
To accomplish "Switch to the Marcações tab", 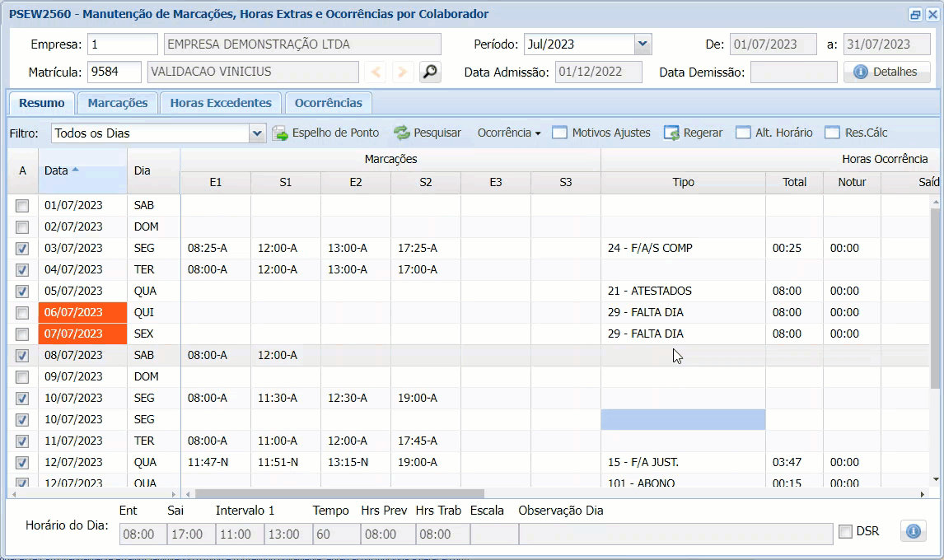I will pos(118,103).
